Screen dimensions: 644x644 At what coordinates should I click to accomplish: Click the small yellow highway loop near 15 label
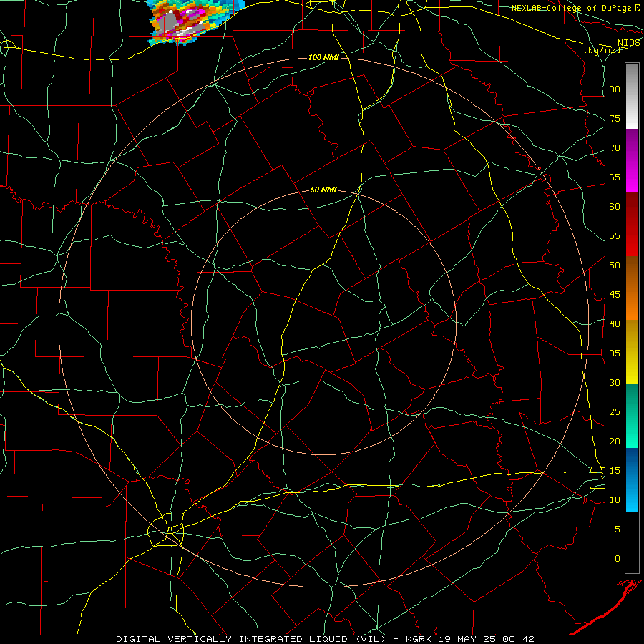coord(597,477)
